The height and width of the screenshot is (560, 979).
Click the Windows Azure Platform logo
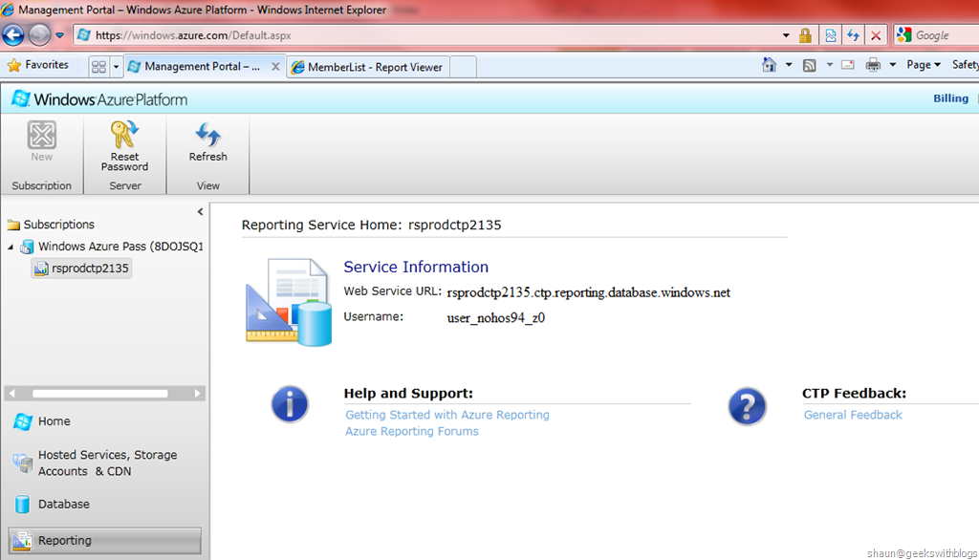[x=99, y=99]
